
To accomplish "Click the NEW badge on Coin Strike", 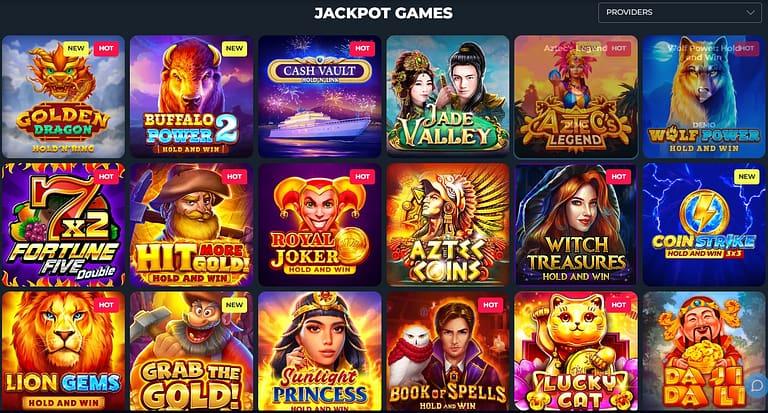I will pos(747,177).
